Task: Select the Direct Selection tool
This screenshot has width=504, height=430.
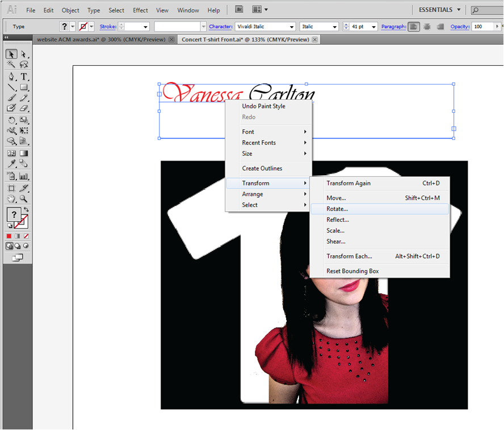Action: [x=24, y=54]
